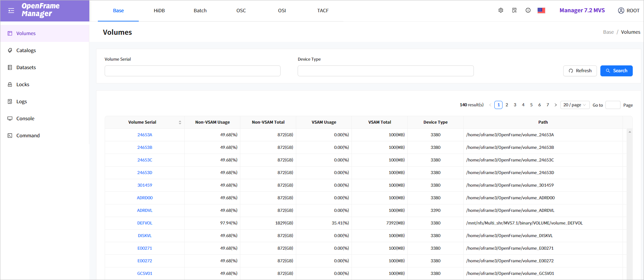Screen dimensions: 644x280
Task: Collapse sidebar with the hamburger menu icon
Action: point(11,11)
